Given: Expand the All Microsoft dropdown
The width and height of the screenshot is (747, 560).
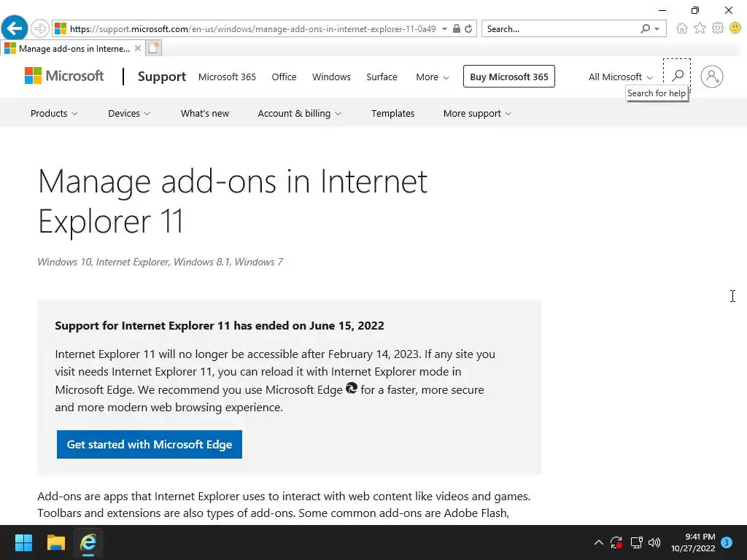Looking at the screenshot, I should click(620, 77).
